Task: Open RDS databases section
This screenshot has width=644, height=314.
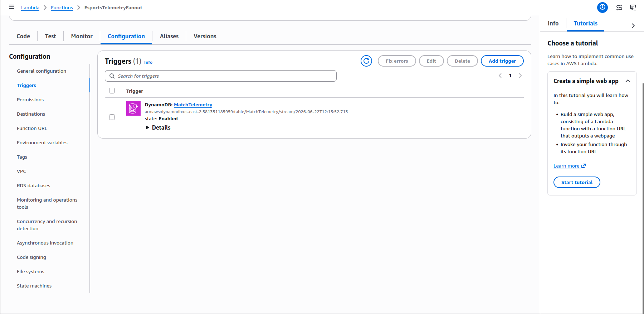Action: click(x=33, y=185)
